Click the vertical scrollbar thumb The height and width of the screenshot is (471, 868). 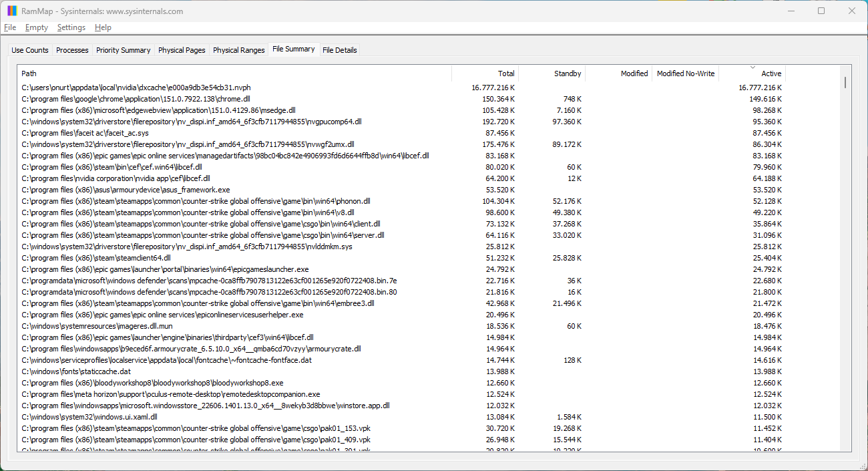845,82
